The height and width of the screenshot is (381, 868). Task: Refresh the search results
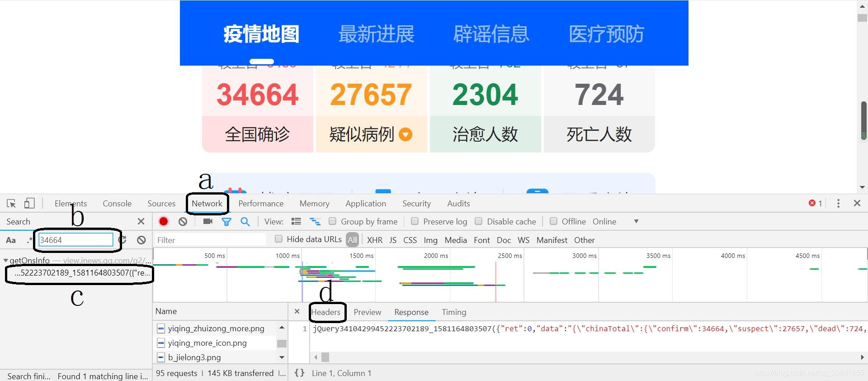(123, 240)
